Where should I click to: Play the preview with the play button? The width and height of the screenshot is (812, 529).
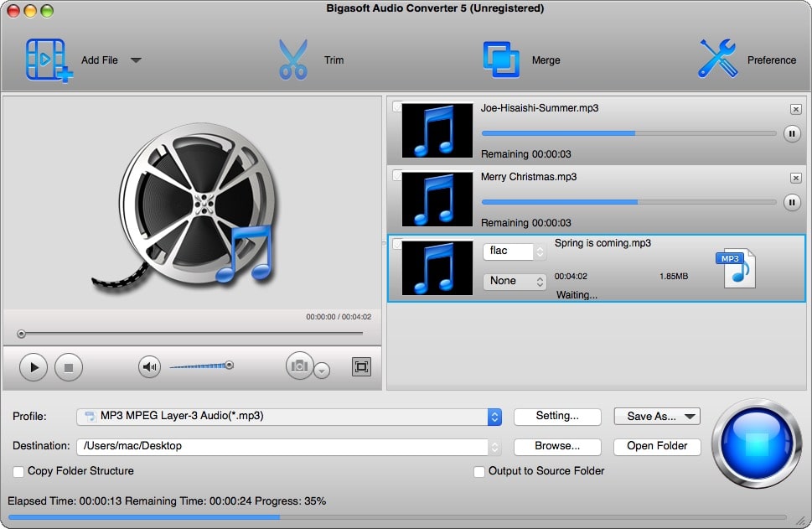click(33, 366)
